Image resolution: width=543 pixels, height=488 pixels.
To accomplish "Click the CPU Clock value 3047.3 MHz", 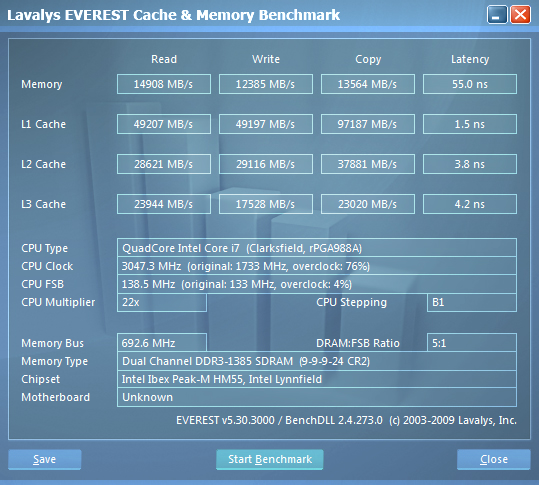I will pyautogui.click(x=317, y=266).
